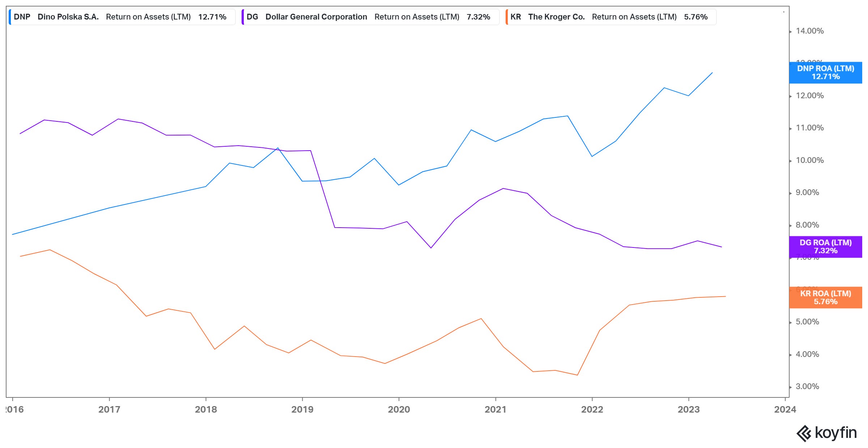The height and width of the screenshot is (448, 868).
Task: Click the 2024 x-axis label
Action: pyautogui.click(x=785, y=409)
